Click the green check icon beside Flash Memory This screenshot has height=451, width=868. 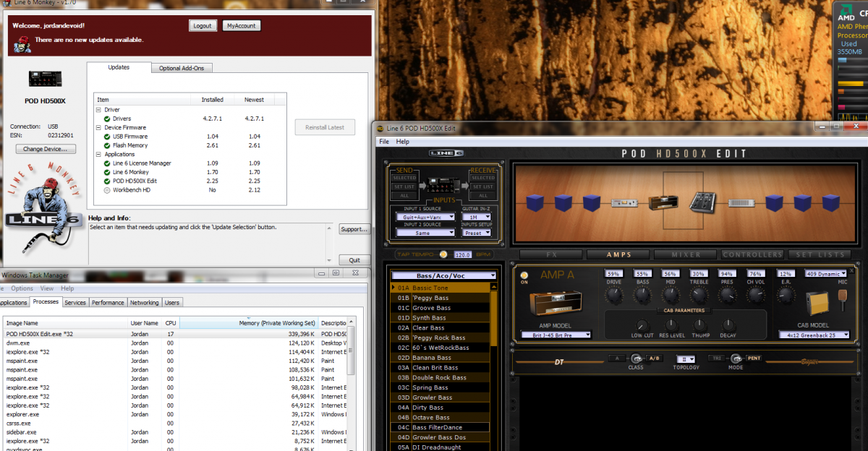107,145
